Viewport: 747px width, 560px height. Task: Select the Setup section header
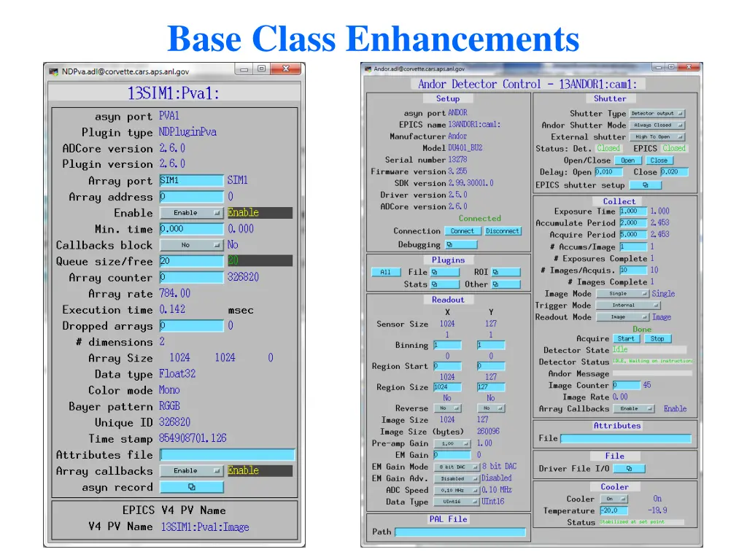click(448, 98)
